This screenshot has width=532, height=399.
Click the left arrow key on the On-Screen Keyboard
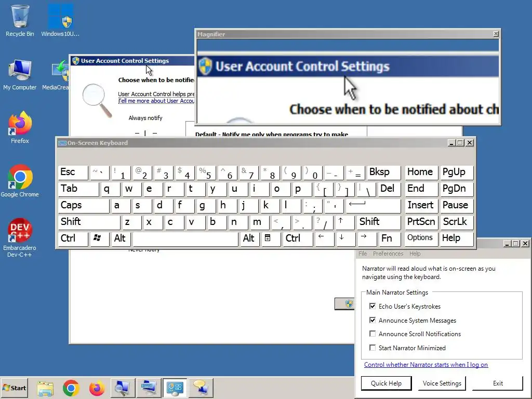324,238
